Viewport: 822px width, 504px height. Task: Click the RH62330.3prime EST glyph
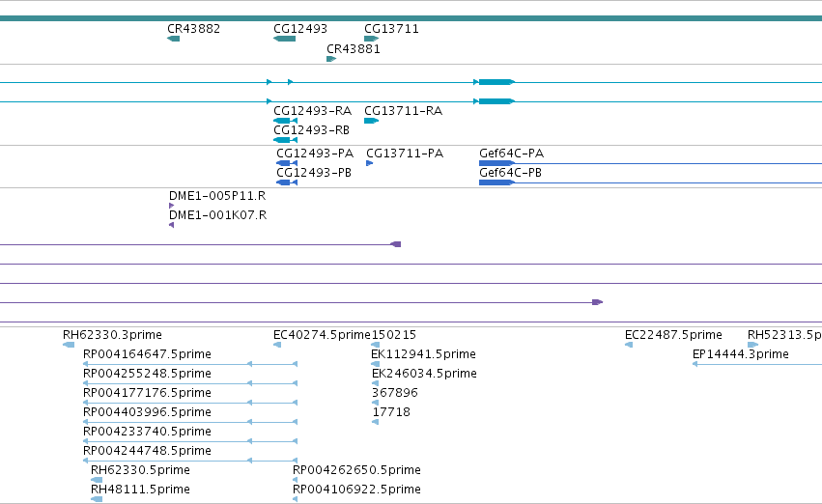pyautogui.click(x=69, y=345)
